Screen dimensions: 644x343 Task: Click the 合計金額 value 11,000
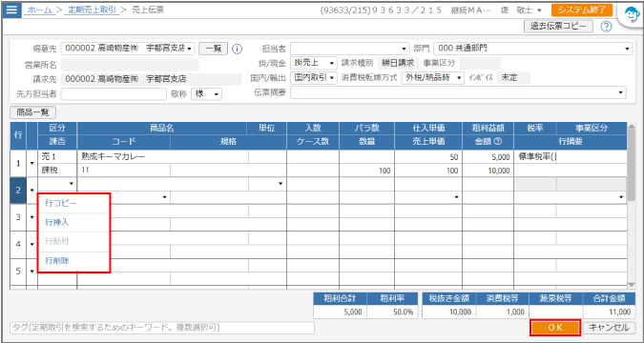click(609, 312)
